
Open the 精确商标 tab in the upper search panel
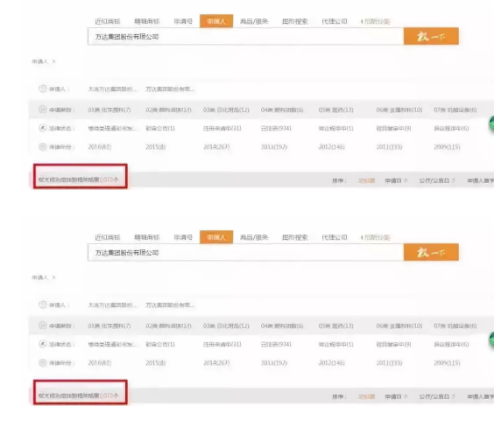[147, 21]
